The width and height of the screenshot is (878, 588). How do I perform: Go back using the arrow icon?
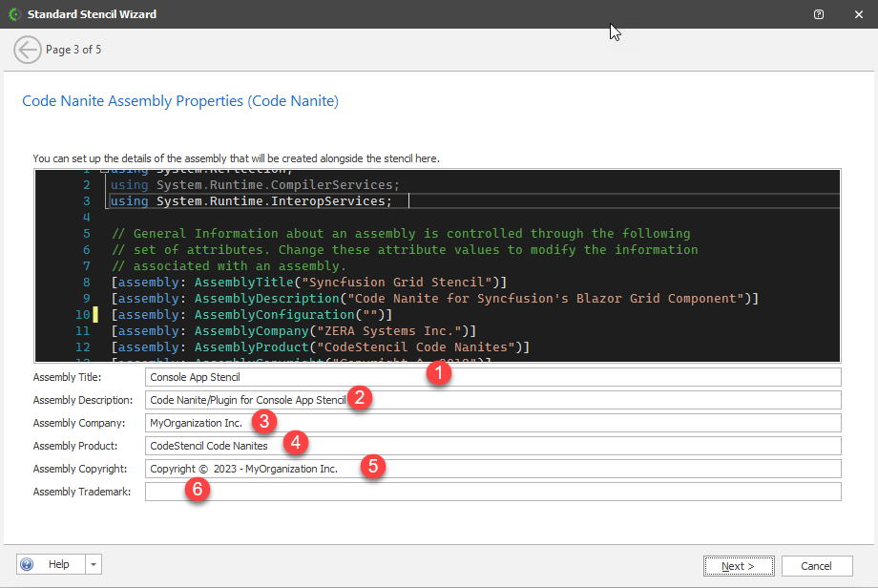[x=28, y=50]
